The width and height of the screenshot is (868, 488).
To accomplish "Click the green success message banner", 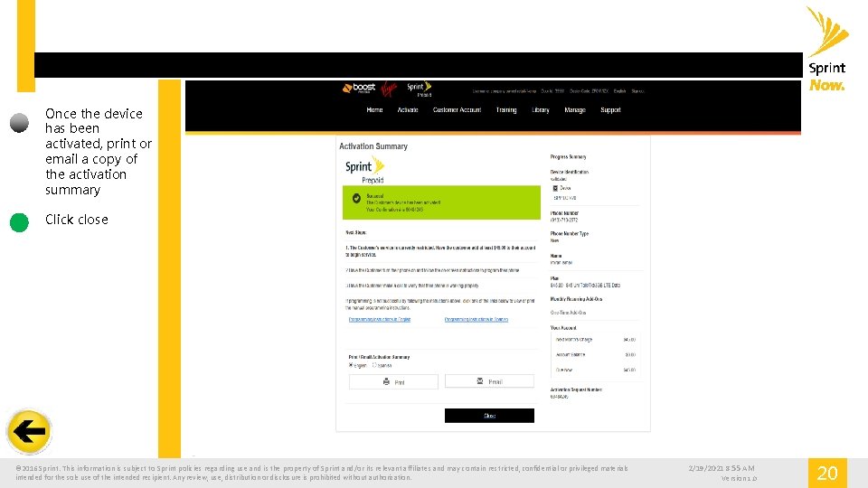I will 441,202.
